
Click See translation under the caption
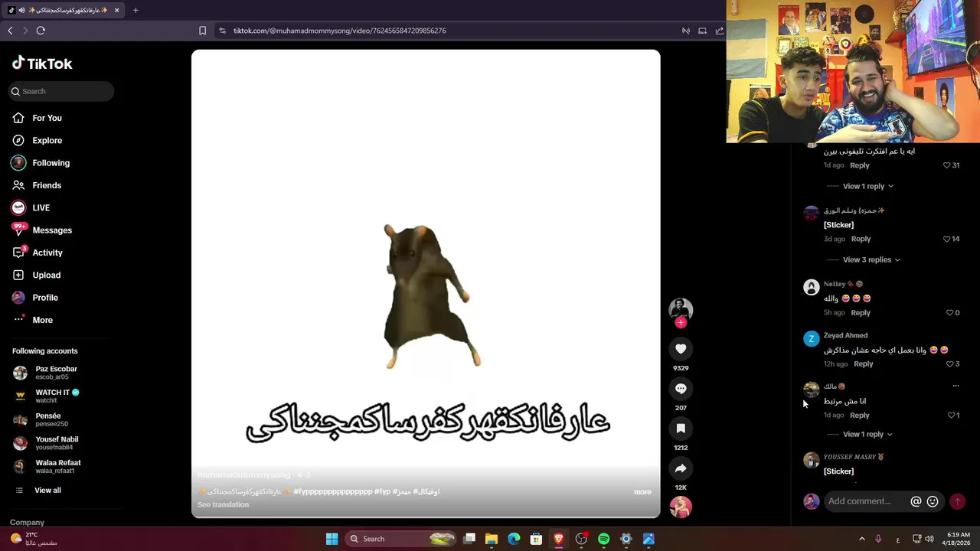(x=223, y=504)
